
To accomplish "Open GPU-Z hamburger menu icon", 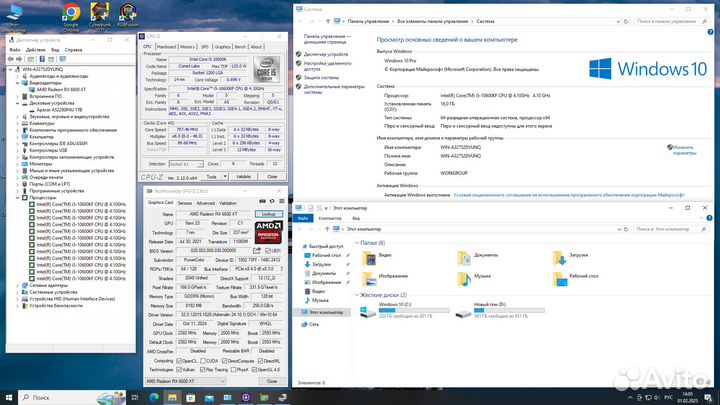I will pyautogui.click(x=281, y=202).
